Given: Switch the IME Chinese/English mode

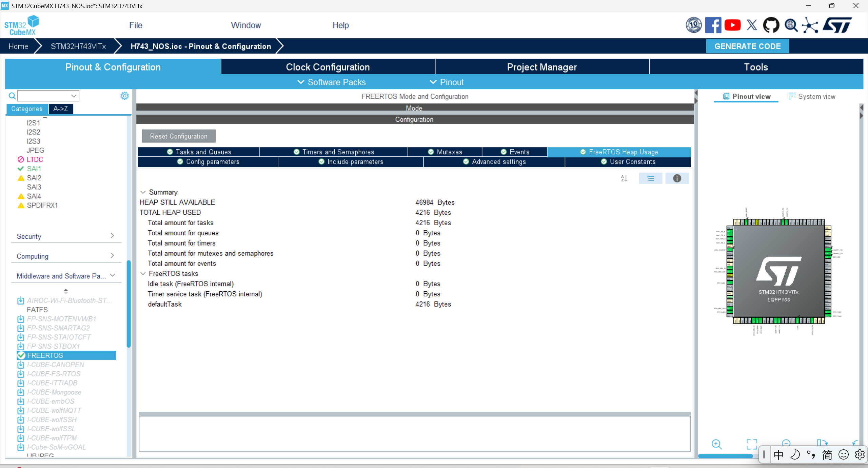Looking at the screenshot, I should click(x=778, y=455).
